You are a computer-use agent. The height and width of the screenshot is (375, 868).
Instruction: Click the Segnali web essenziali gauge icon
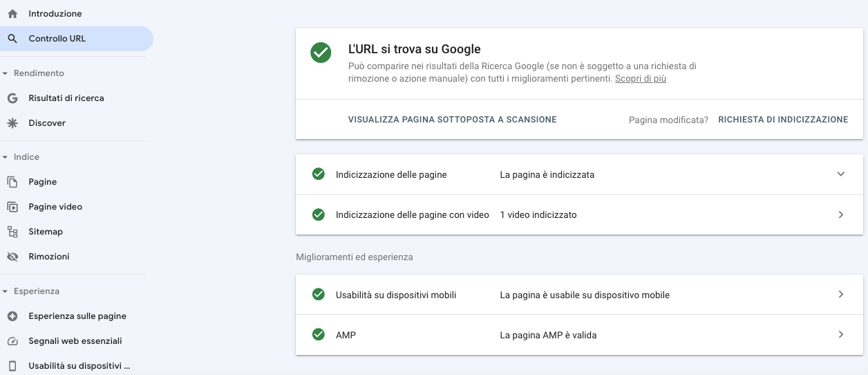coord(12,341)
